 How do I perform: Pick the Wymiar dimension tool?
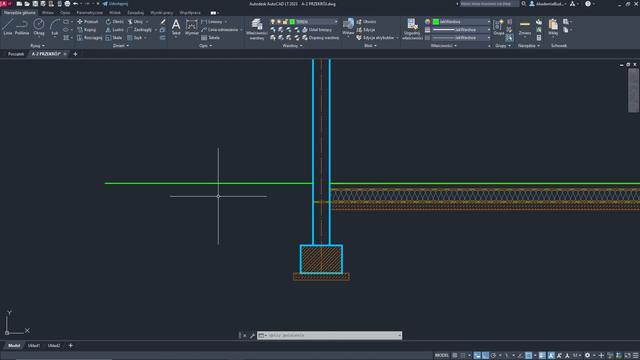191,27
